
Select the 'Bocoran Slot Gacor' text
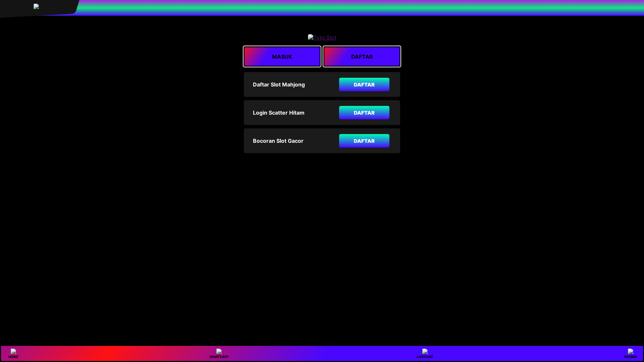point(278,141)
